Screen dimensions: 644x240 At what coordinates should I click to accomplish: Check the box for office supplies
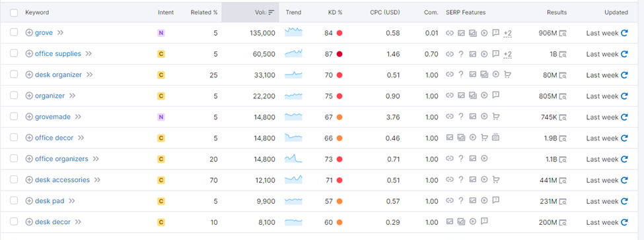pyautogui.click(x=14, y=53)
